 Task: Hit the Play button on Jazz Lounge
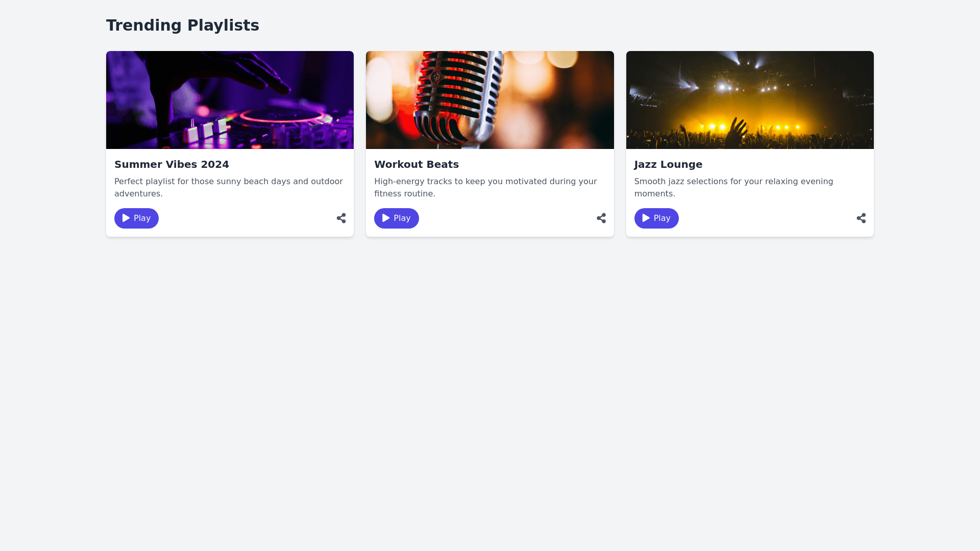pyautogui.click(x=656, y=218)
